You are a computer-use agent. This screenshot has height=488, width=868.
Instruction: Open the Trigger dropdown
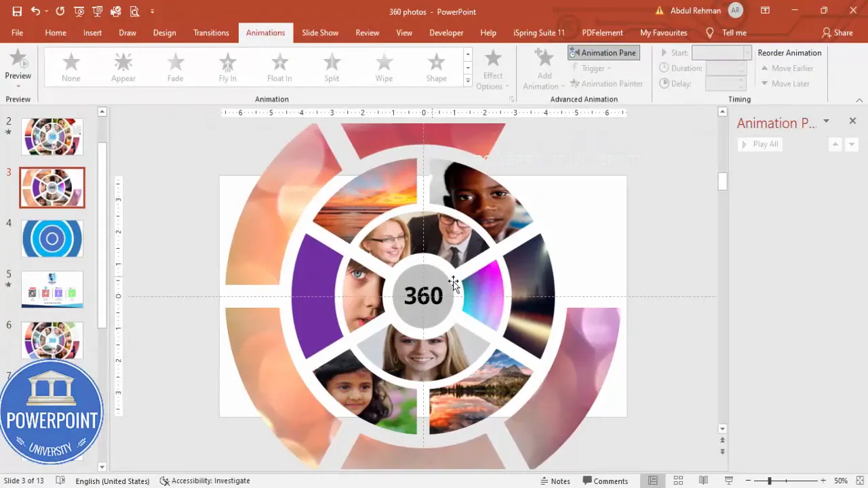pyautogui.click(x=591, y=68)
